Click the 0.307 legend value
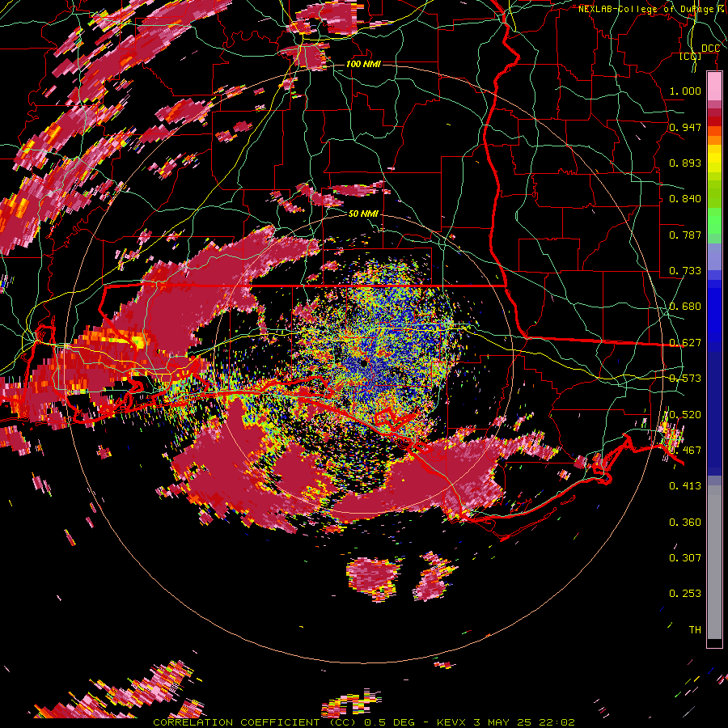 pos(685,557)
